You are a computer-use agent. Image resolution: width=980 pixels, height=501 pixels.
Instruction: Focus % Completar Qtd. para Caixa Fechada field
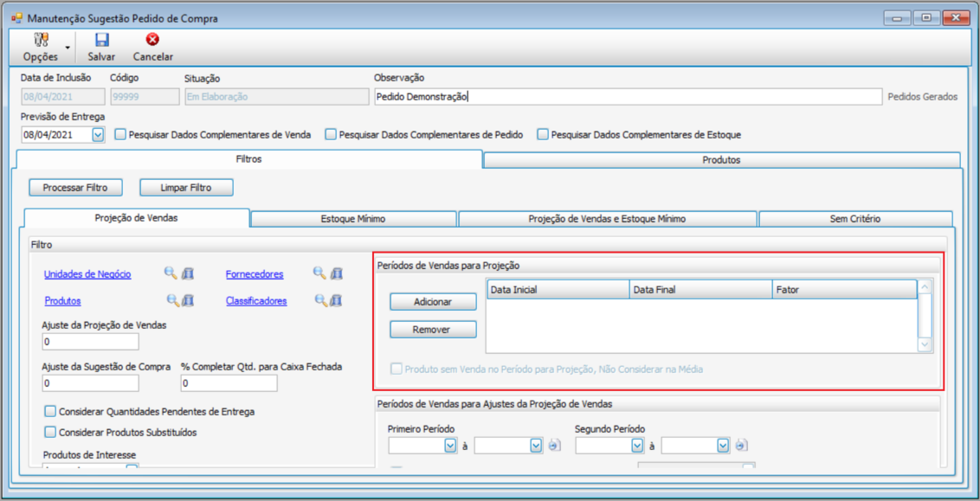point(229,383)
